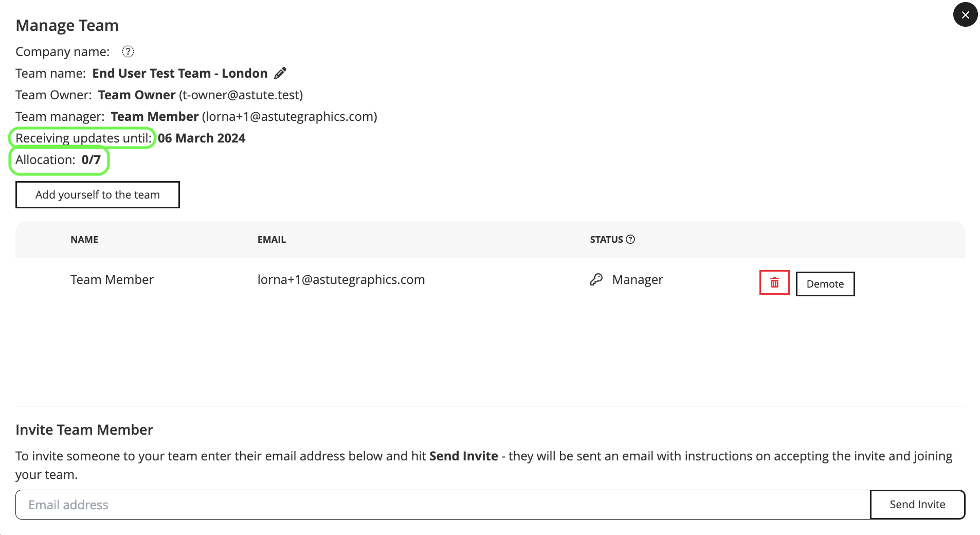
Task: Close the Manage Team dialog
Action: pyautogui.click(x=965, y=15)
